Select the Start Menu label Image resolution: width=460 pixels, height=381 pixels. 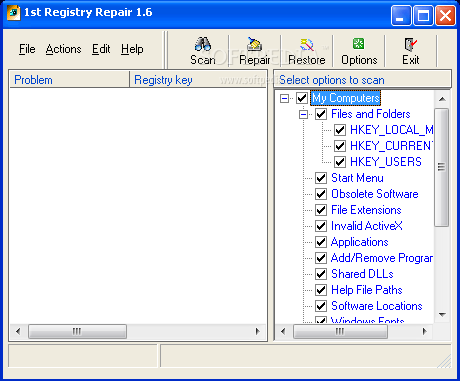(x=357, y=178)
